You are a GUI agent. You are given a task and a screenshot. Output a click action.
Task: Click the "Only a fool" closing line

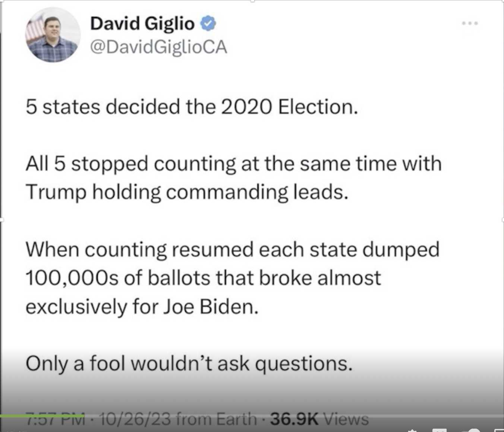click(189, 363)
